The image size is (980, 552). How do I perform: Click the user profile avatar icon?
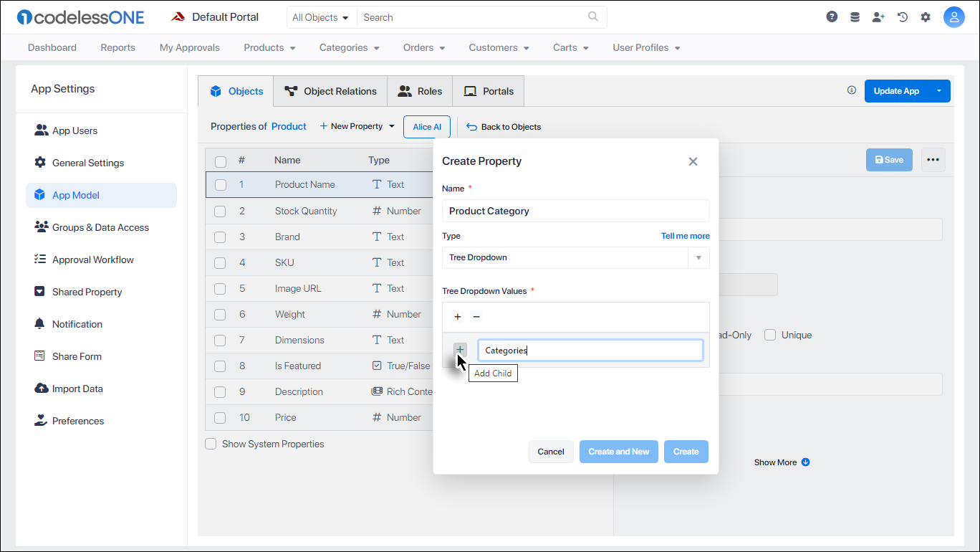tap(954, 16)
